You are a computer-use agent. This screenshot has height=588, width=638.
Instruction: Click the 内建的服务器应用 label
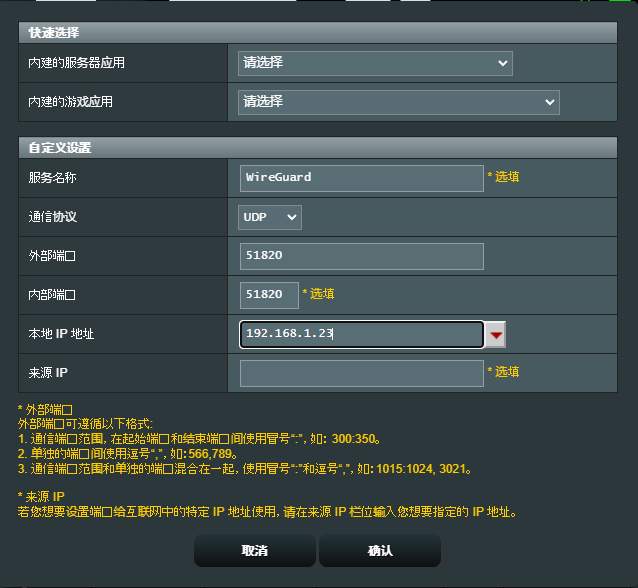point(76,63)
